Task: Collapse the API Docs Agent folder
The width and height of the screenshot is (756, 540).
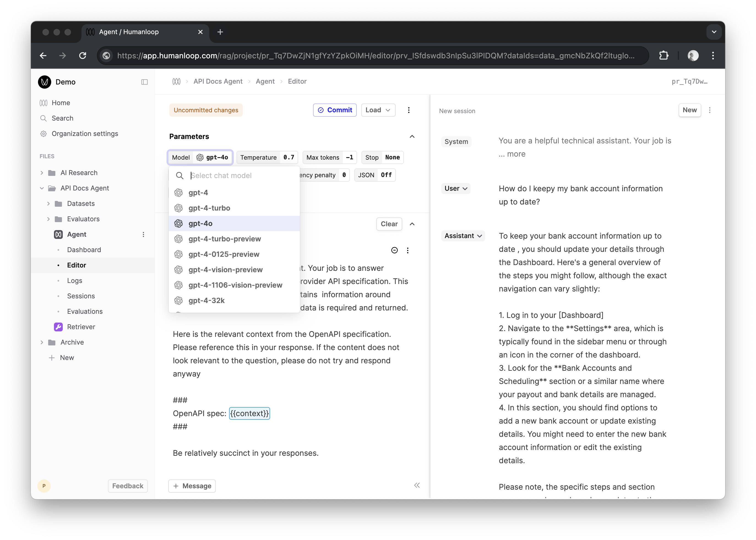Action: click(x=42, y=188)
